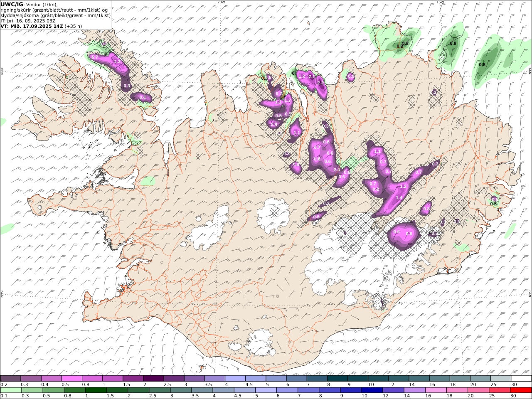
Task: Click the white Mýrdalsjökull glacier near the south coast
Action: [x=260, y=344]
